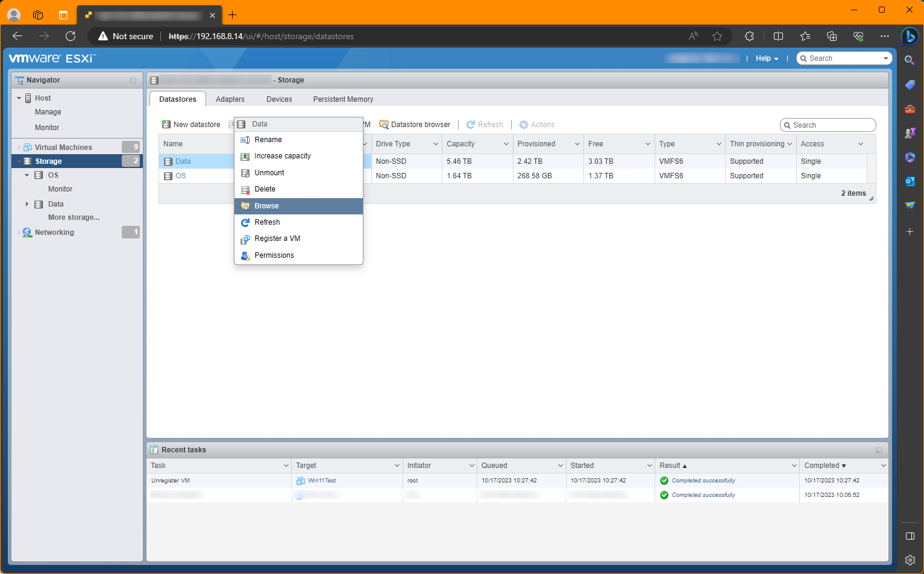
Task: Switch to the Adapters tab
Action: (230, 99)
